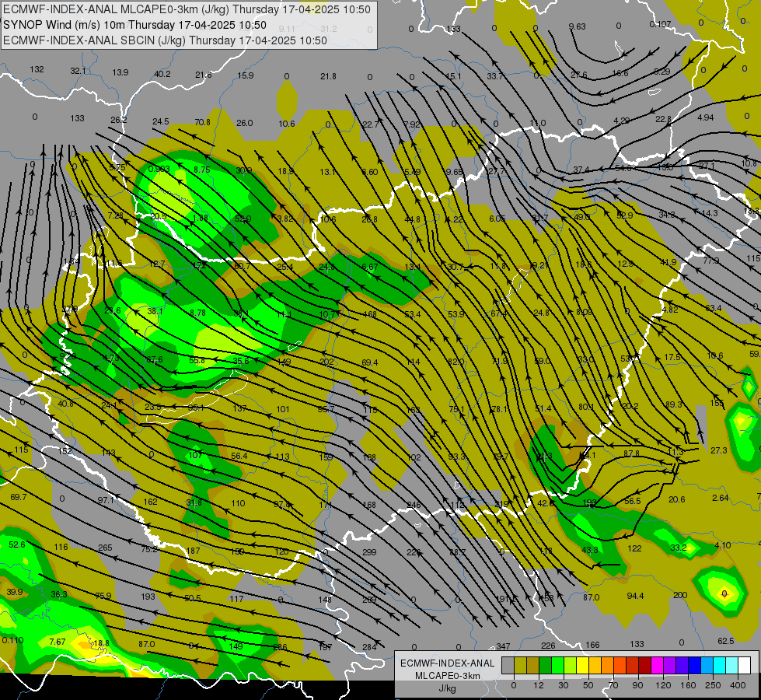Click the 'MLCAPE0-3km' label in bottom legend
The image size is (761, 700).
[x=447, y=676]
